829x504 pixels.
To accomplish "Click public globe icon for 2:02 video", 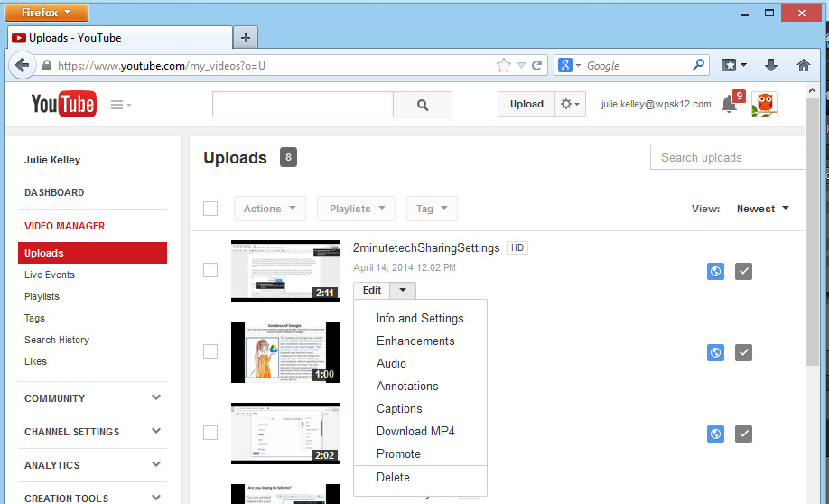I will 715,434.
